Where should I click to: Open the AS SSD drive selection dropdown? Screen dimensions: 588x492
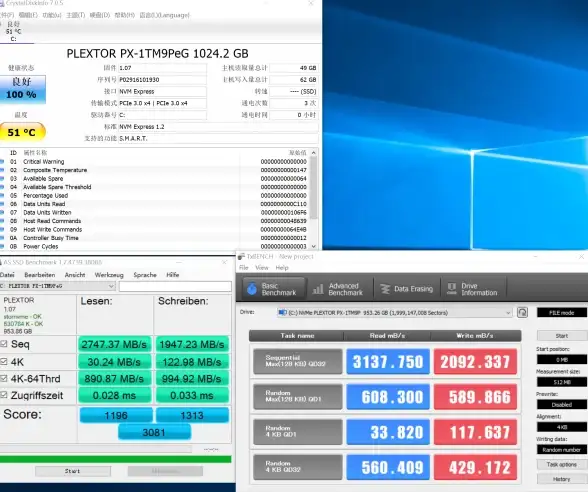tap(57, 286)
